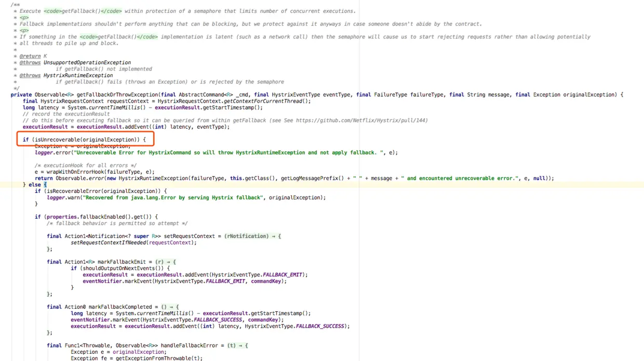
Task: Place the cursor on the '_cmd' parameter
Action: coord(242,95)
